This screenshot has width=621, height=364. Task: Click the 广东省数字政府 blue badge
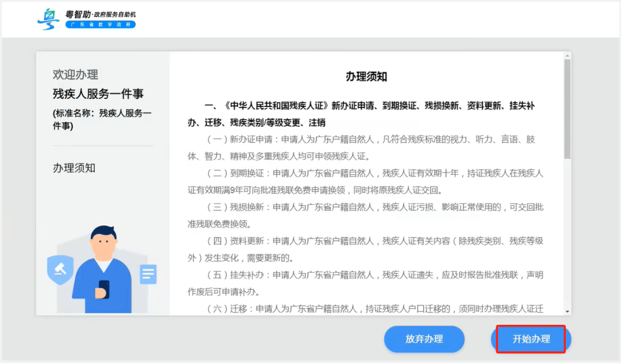point(100,25)
